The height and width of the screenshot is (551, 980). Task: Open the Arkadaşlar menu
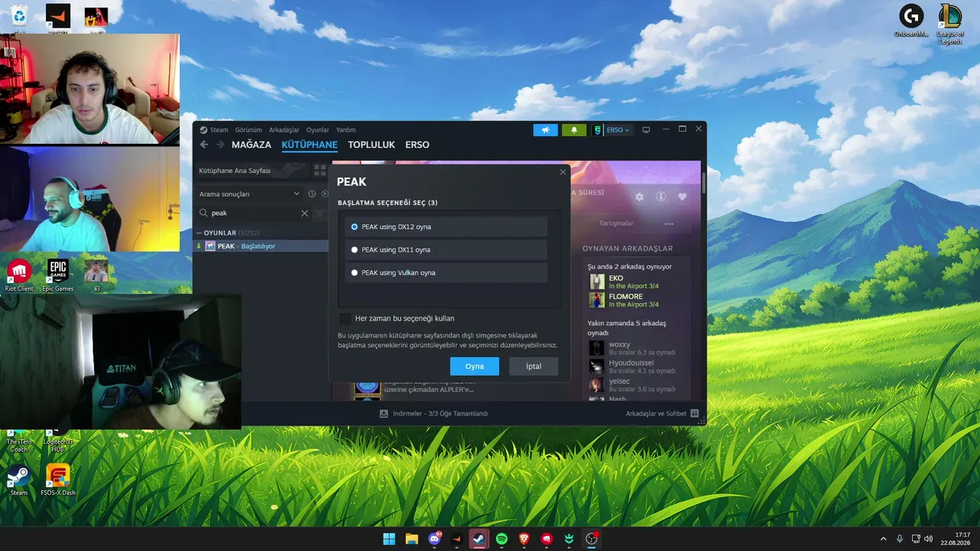point(284,130)
